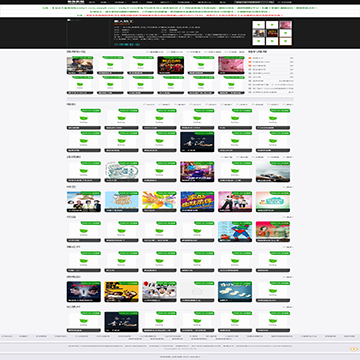Open the colorful paint-splash variety show thumbnail
This screenshot has width=360, height=360.
point(159,202)
